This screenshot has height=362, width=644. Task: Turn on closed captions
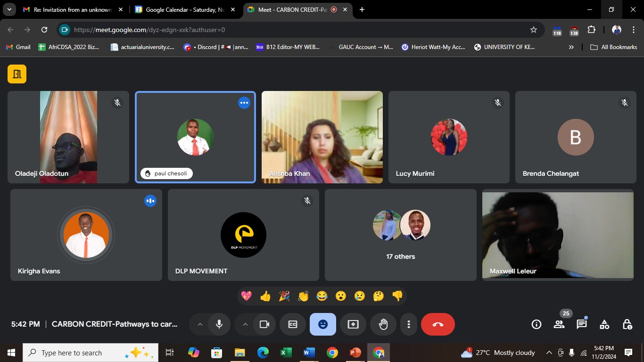click(x=293, y=324)
